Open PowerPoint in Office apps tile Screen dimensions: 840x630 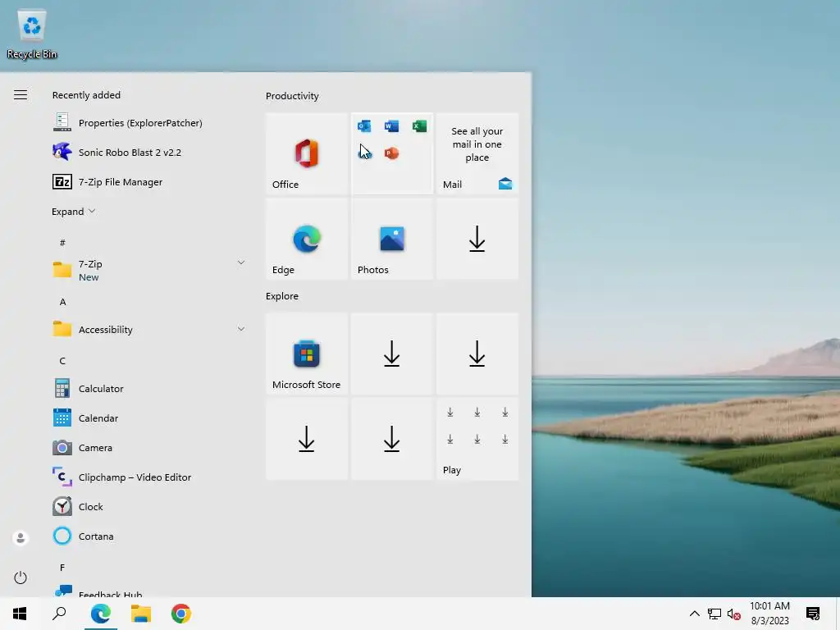point(391,153)
